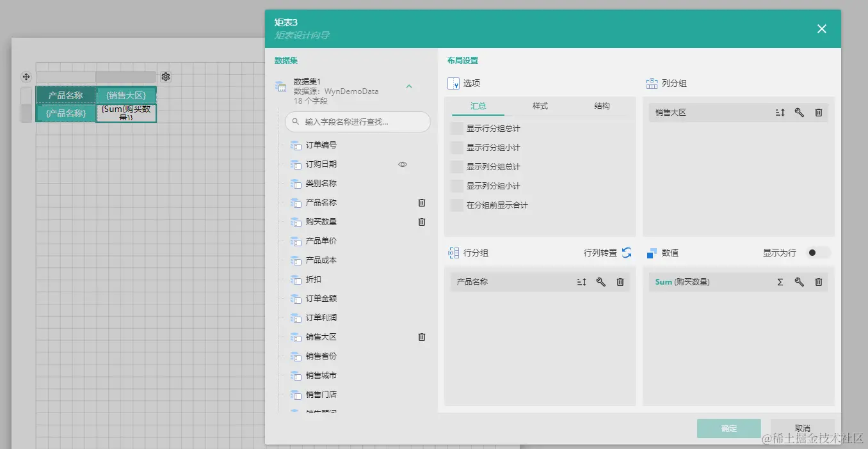Click the field icon next to 类别名称
Image resolution: width=868 pixels, height=449 pixels.
(x=296, y=184)
